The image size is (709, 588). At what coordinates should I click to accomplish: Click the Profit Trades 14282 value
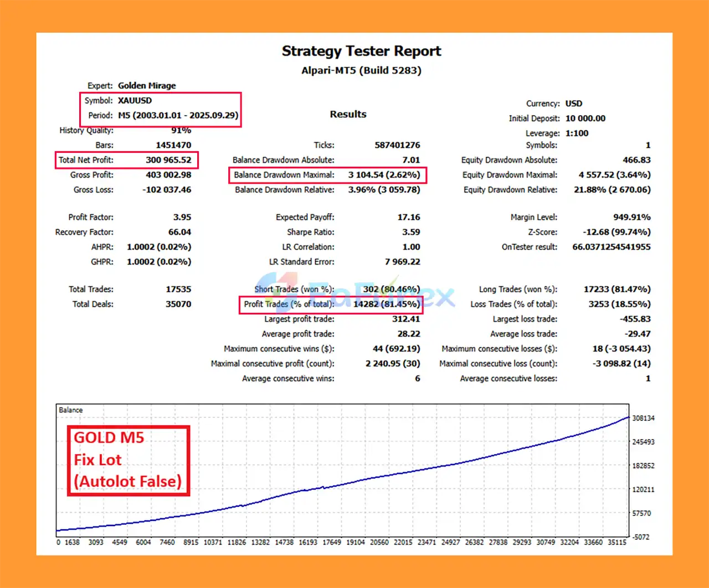click(x=386, y=304)
